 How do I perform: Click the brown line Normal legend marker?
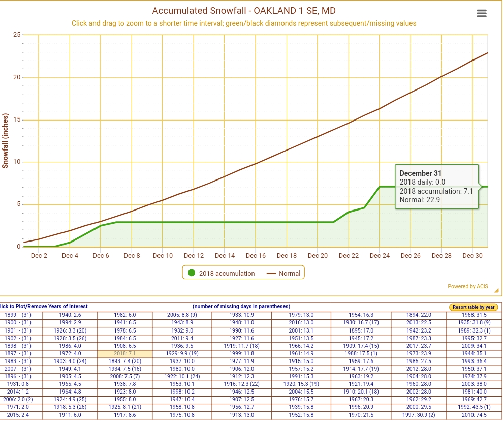271,273
